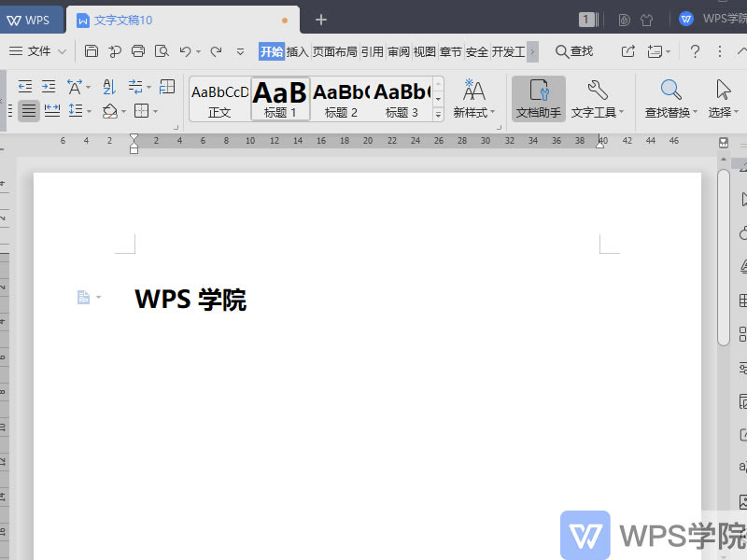Apply the 标题 1 heading style
The width and height of the screenshot is (747, 560).
click(x=280, y=98)
